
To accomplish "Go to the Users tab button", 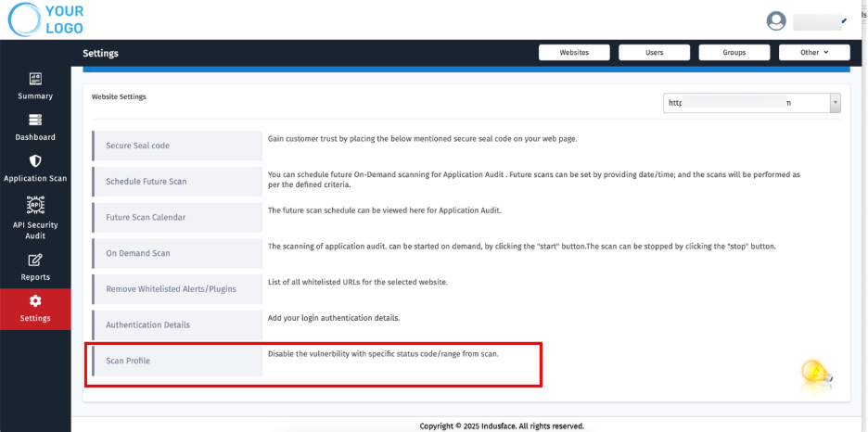I will (x=654, y=53).
